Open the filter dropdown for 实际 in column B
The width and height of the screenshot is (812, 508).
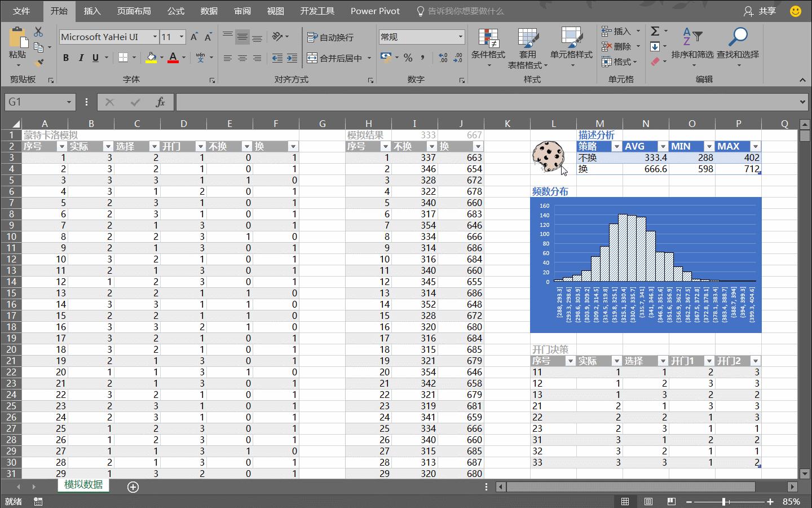click(x=108, y=147)
